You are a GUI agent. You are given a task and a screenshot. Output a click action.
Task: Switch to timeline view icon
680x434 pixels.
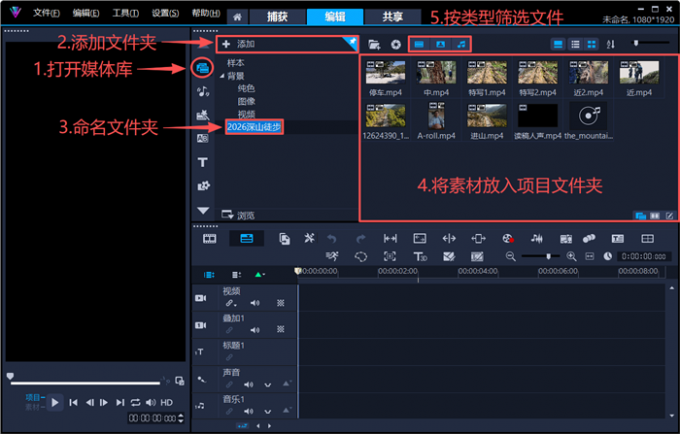[247, 238]
